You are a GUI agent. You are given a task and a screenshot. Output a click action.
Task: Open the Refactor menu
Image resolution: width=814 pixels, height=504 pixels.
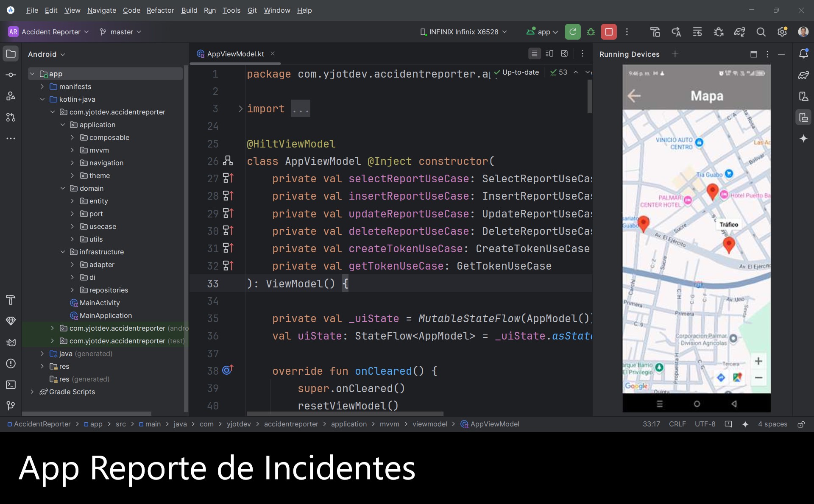click(x=160, y=10)
